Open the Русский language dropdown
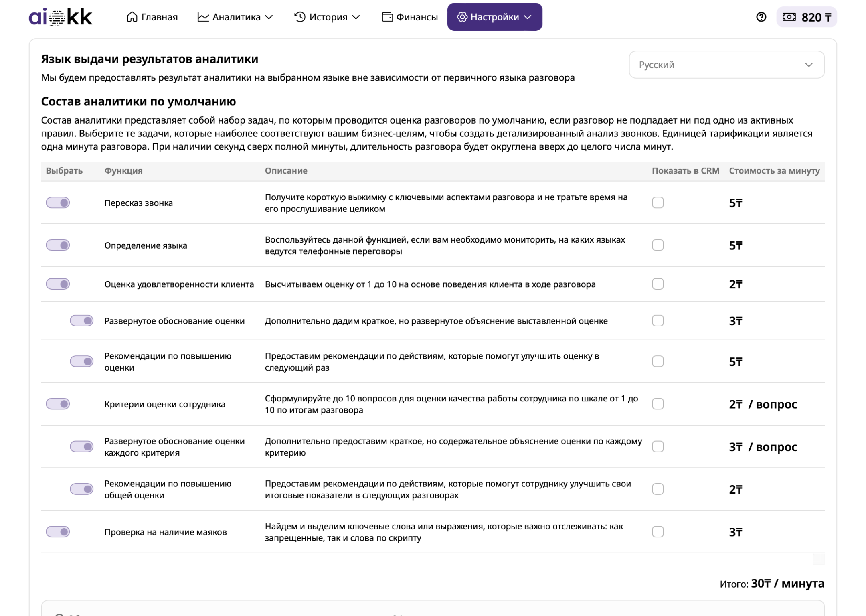866x616 pixels. (726, 65)
